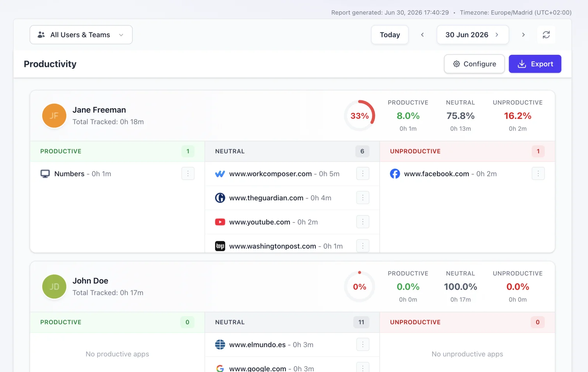Click www.facebook.com entry text

[450, 174]
